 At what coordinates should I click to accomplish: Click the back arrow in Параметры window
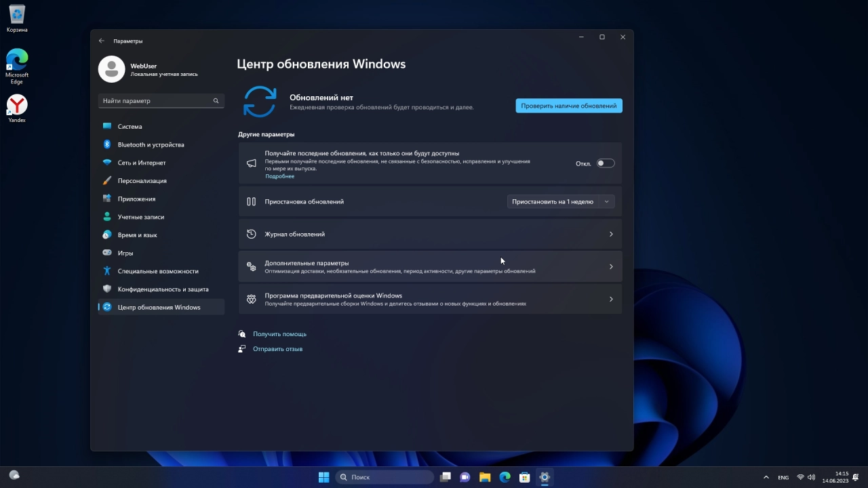point(102,41)
